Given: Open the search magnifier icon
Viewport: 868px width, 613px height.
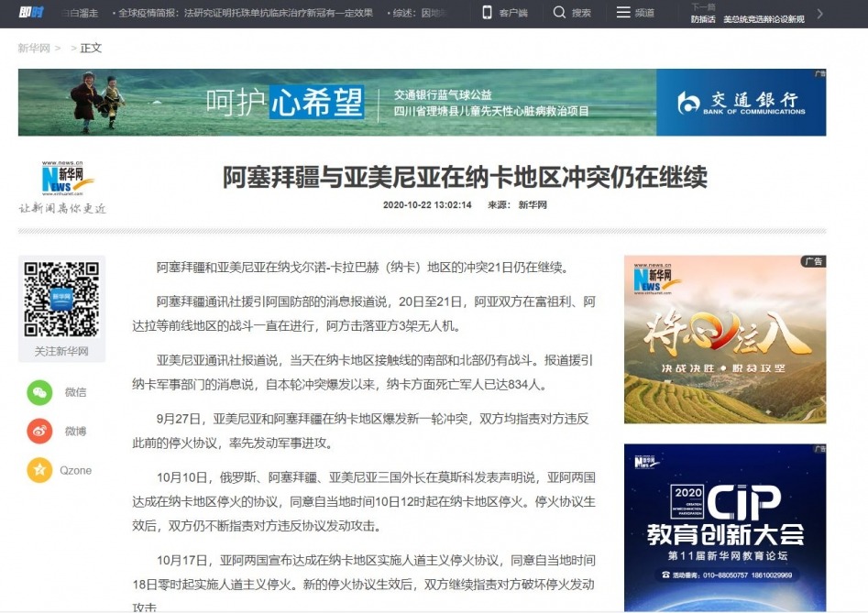Looking at the screenshot, I should coord(559,12).
